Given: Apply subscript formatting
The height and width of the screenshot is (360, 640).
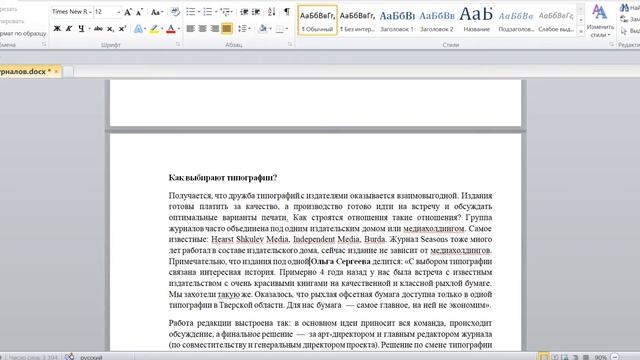Looking at the screenshot, I should tap(110, 29).
